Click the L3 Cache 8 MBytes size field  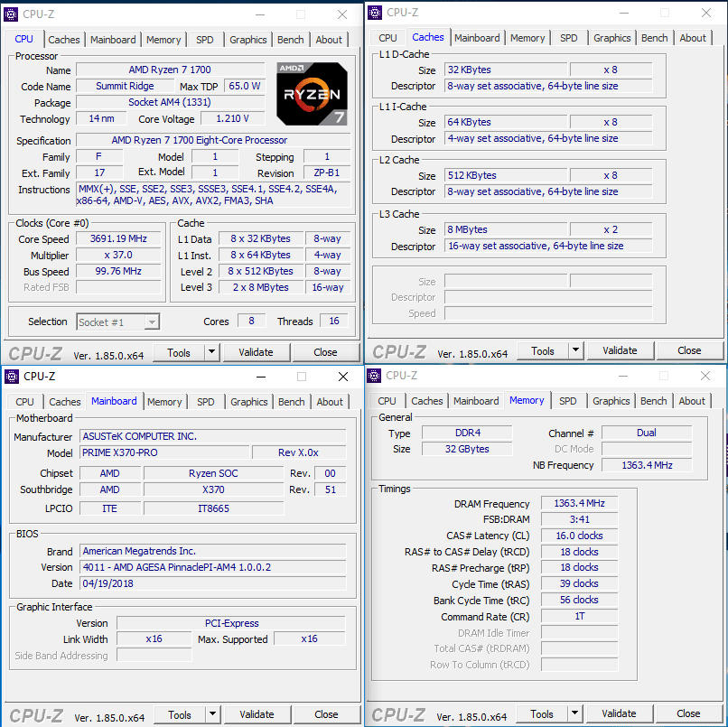click(x=506, y=229)
